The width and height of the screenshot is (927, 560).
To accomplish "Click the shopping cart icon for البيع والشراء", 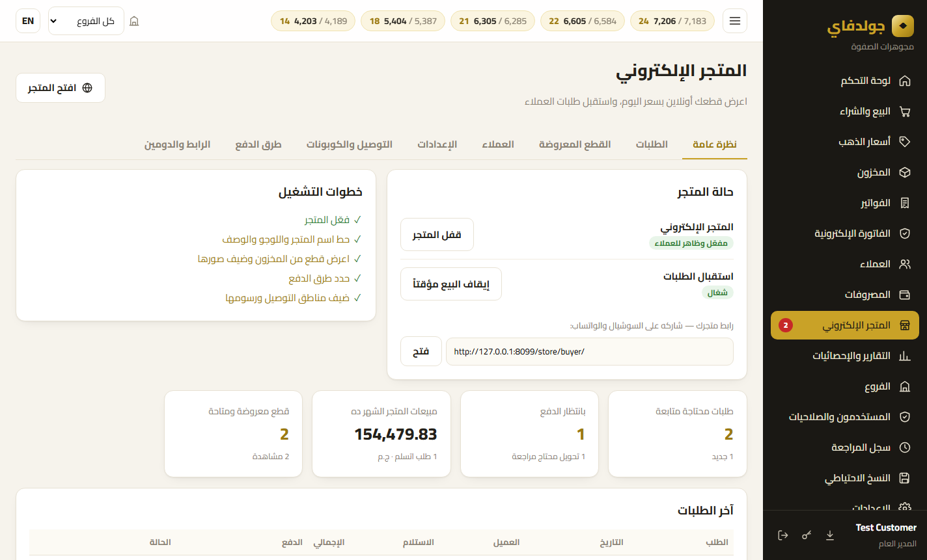I will point(904,111).
